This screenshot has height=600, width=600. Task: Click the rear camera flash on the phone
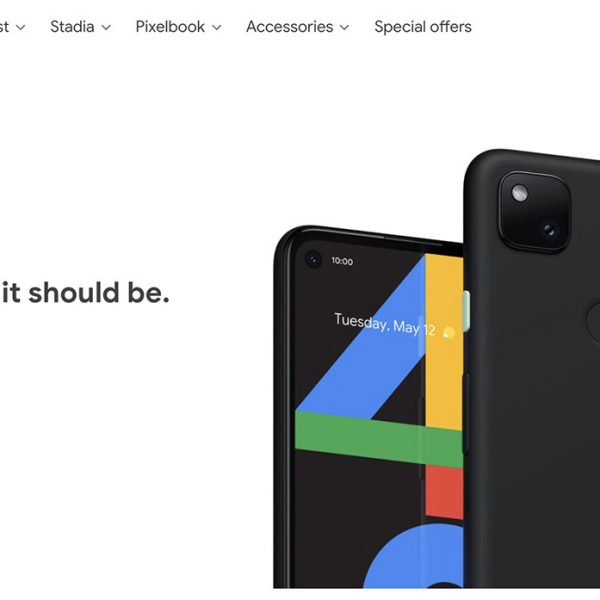pos(519,193)
